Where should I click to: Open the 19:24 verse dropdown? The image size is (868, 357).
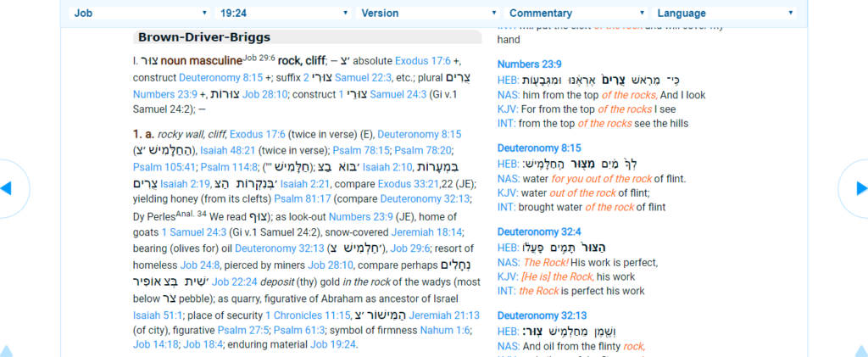[282, 13]
